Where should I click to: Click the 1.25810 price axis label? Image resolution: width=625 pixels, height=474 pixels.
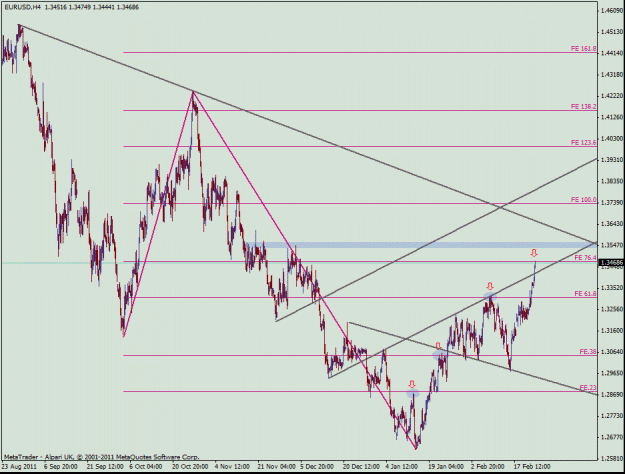(x=612, y=458)
